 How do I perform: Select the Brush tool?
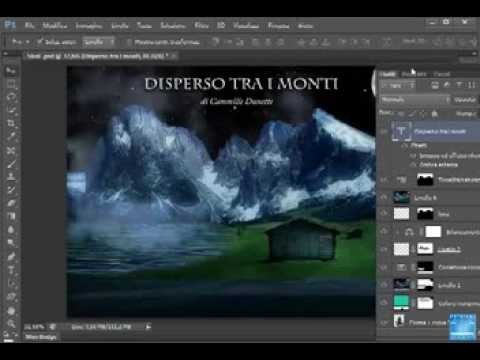pos(11,164)
